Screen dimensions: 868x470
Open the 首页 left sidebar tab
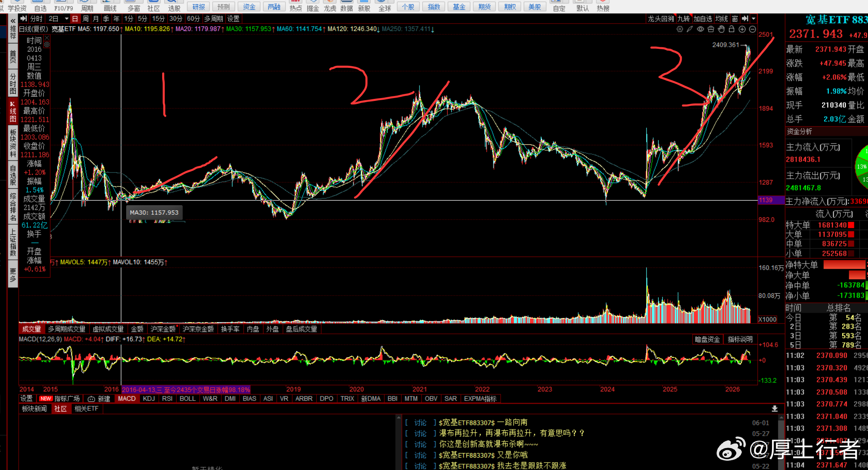(x=13, y=57)
